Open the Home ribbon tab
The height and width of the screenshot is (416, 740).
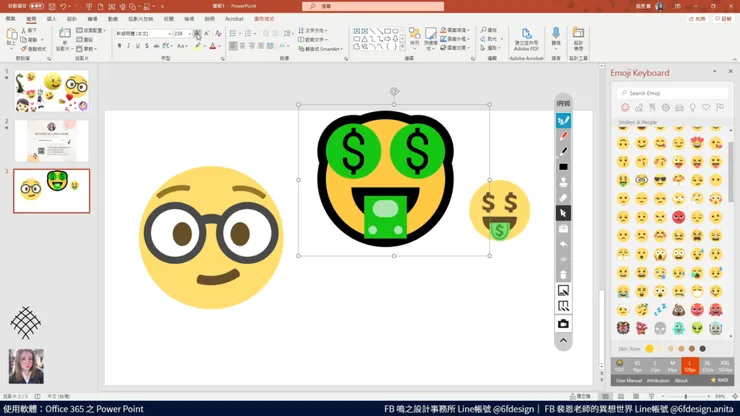coord(31,19)
